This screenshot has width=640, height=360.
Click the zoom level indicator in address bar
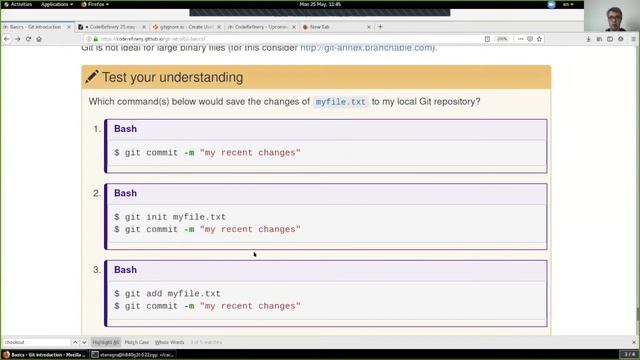(x=502, y=39)
